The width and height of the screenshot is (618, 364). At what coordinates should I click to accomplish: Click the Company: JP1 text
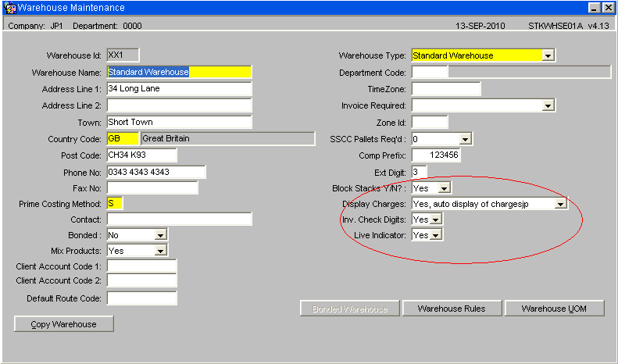[35, 26]
